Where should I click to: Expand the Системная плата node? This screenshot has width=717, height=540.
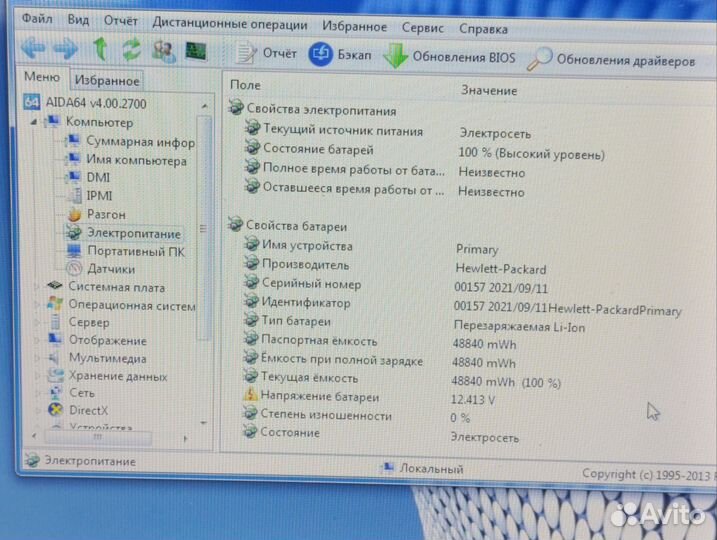37,287
